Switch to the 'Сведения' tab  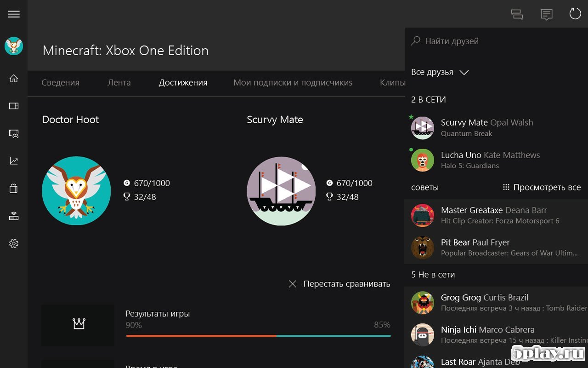[60, 83]
